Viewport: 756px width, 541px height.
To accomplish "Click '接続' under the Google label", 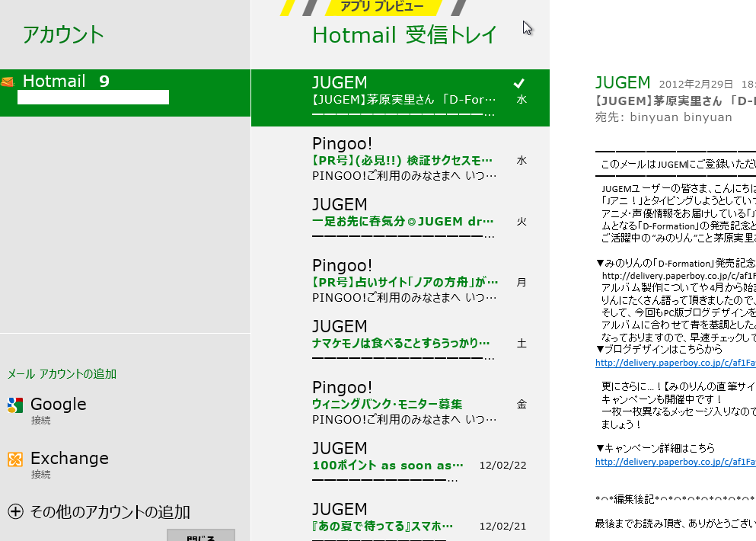I will click(41, 421).
